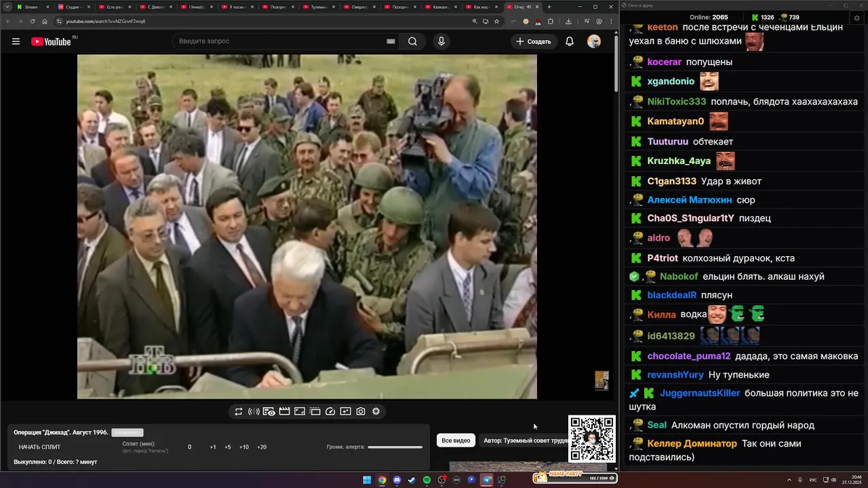Click the 'Копировать' button
This screenshot has height=488, width=868.
coord(127,432)
